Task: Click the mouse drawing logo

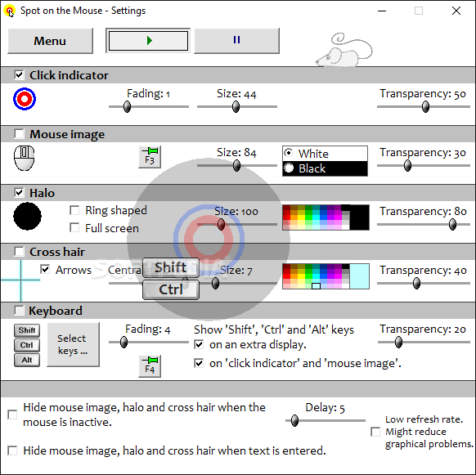Action: (344, 51)
